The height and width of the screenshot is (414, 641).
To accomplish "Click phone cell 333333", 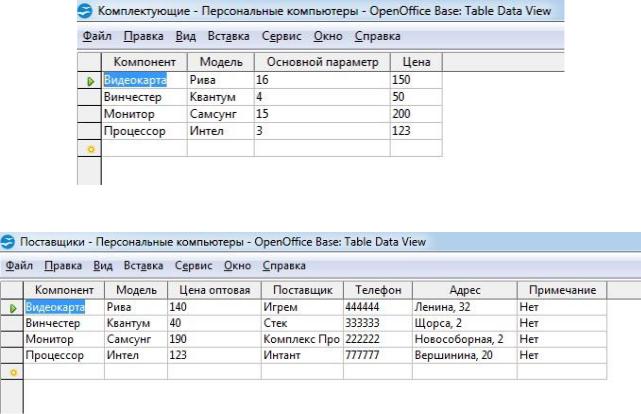I will pos(378,323).
